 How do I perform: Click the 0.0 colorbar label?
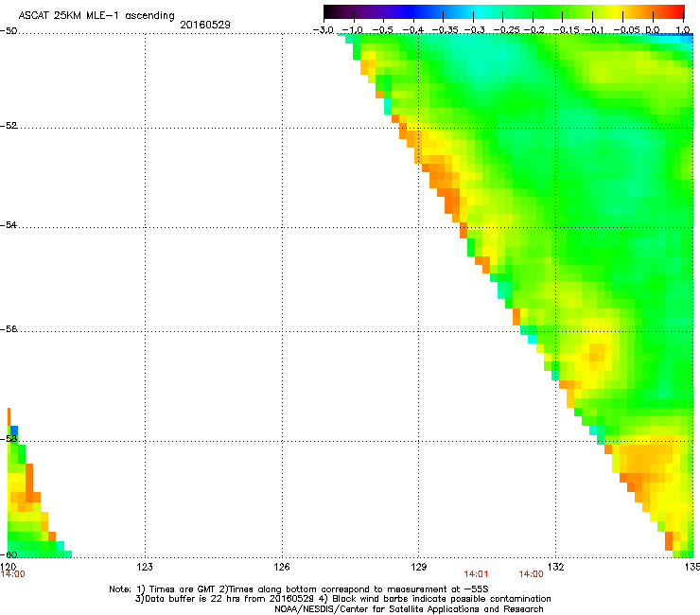653,30
